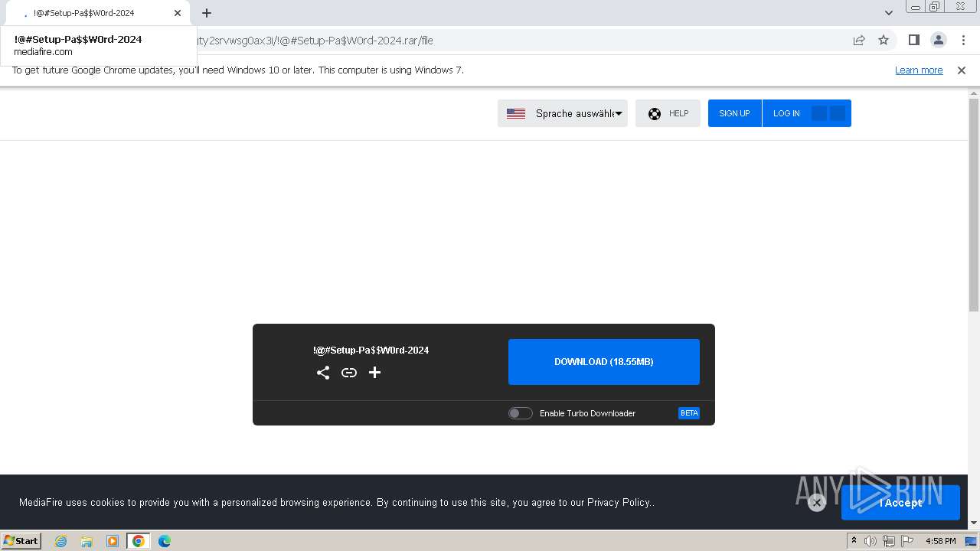The height and width of the screenshot is (551, 980).
Task: Bookmark this page with the star icon
Action: pos(884,41)
